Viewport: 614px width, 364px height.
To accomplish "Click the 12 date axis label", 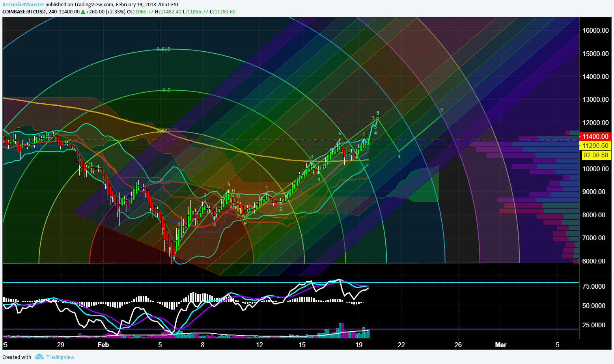I will click(x=259, y=345).
